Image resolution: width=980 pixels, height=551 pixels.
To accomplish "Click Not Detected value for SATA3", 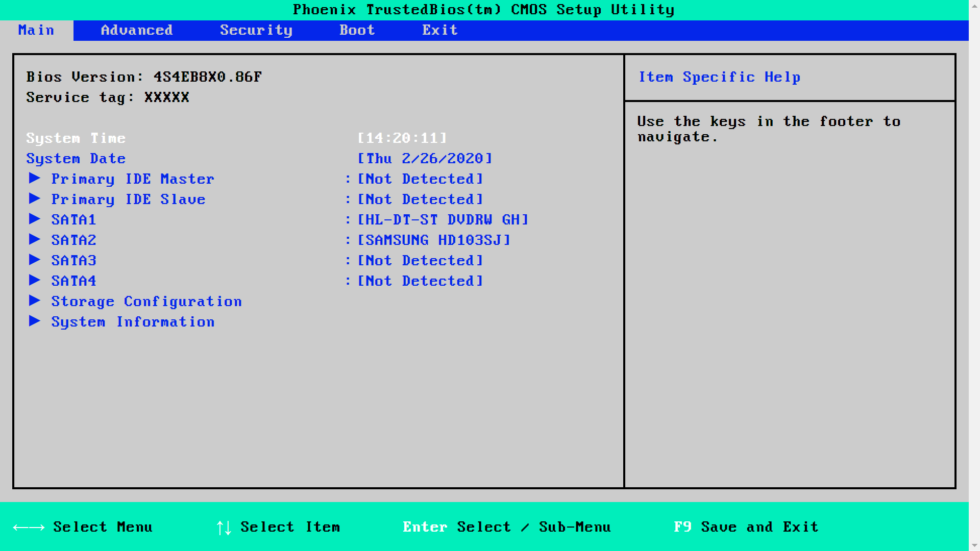I will point(420,261).
